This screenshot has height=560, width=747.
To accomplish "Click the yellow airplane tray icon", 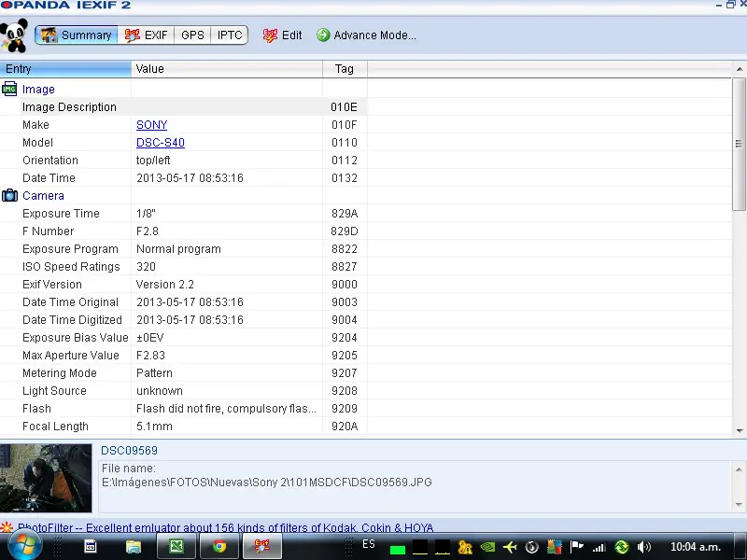I will click(x=510, y=547).
